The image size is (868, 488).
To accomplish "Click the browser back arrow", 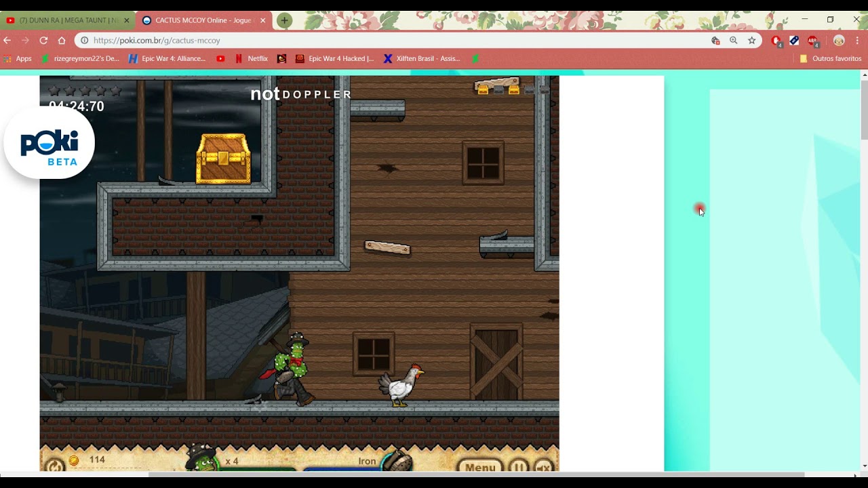I will point(7,41).
